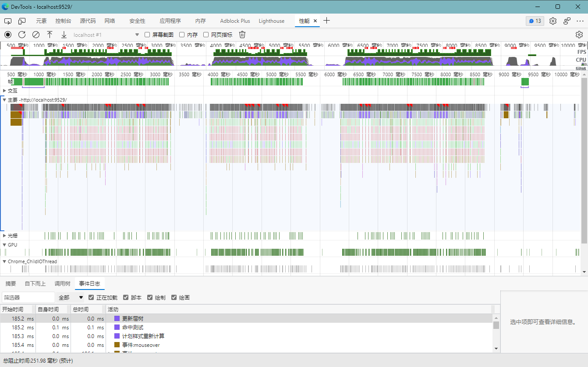Uncheck the 脚本 filter checkbox
The width and height of the screenshot is (588, 367).
tap(126, 297)
